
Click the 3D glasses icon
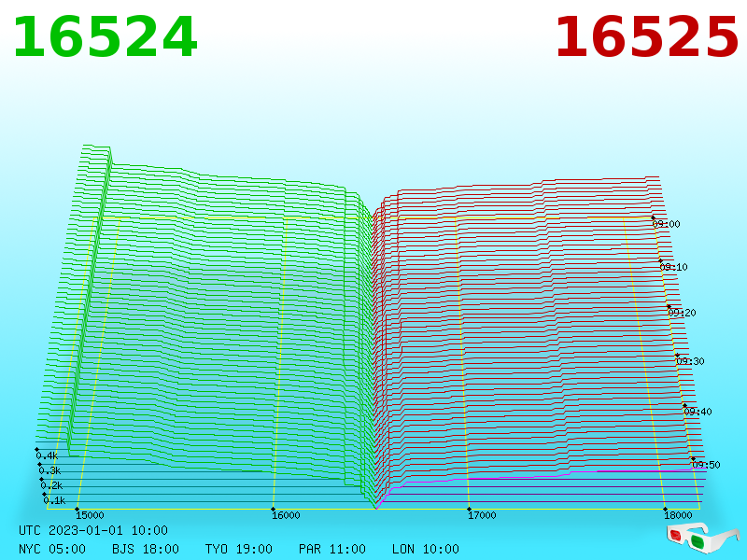(x=703, y=538)
